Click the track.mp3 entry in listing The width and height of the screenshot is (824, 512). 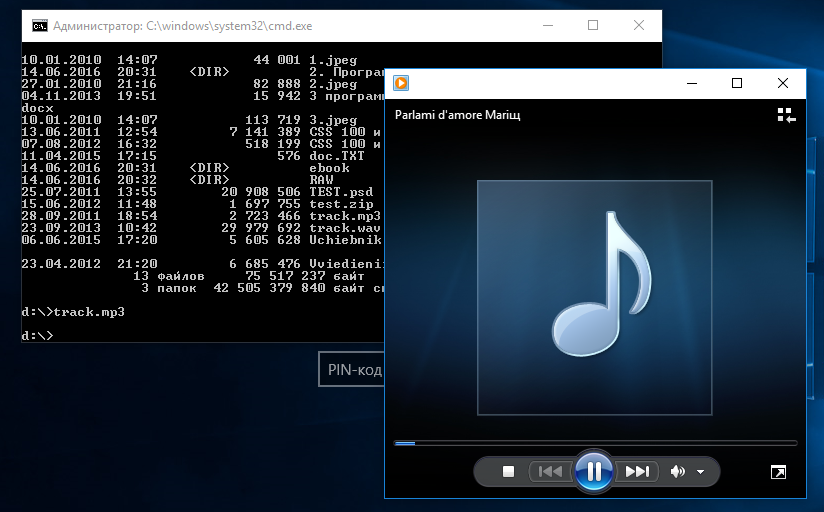(345, 216)
